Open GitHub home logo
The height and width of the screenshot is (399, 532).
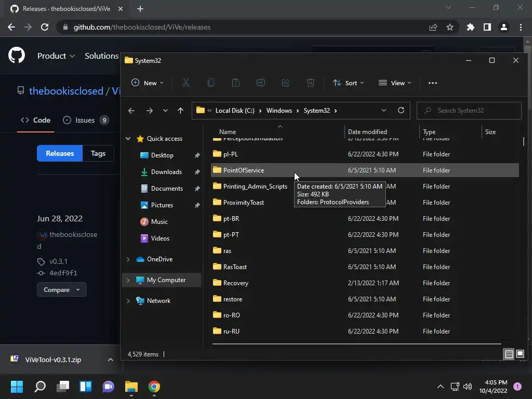(17, 55)
